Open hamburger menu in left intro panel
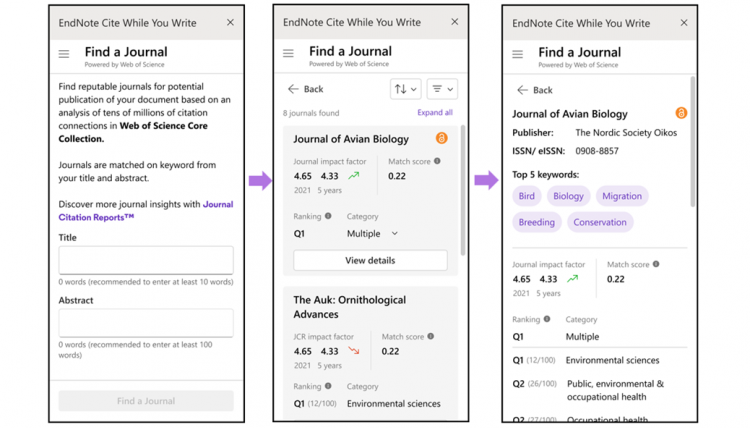Image resolution: width=750 pixels, height=428 pixels. coord(64,54)
